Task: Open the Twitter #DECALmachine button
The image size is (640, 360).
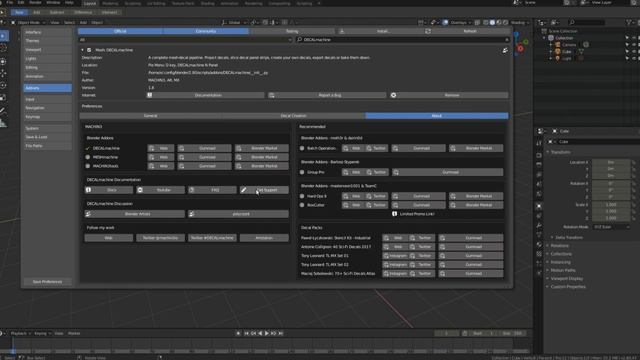Action: coord(212,238)
